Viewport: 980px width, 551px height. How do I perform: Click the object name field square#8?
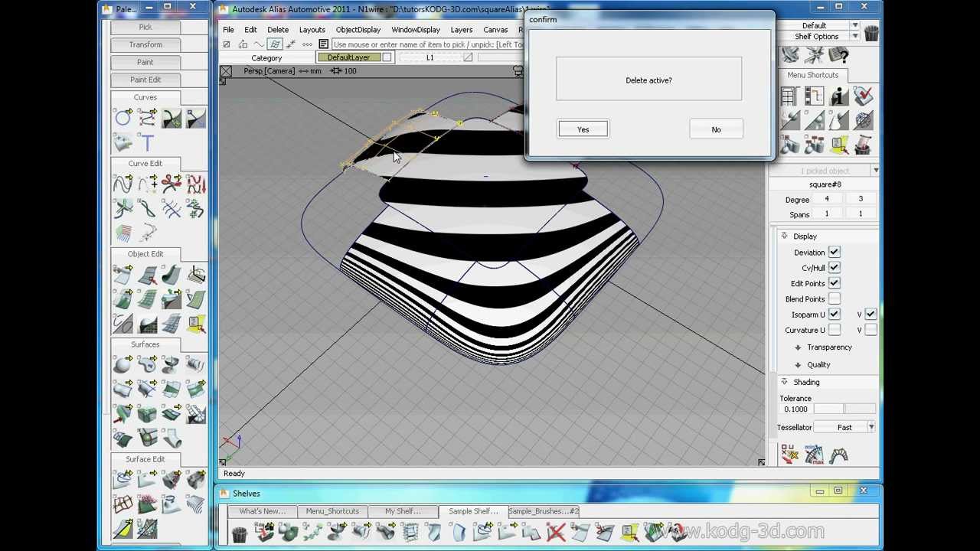click(825, 184)
